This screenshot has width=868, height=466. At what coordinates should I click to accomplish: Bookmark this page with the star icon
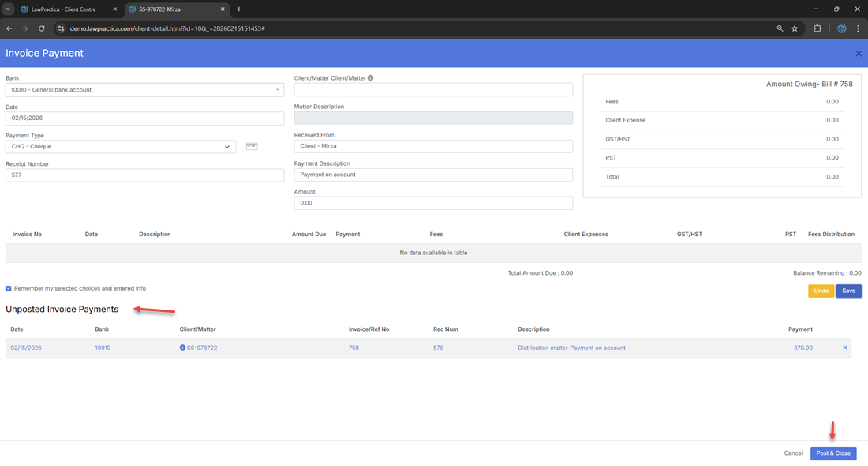click(x=795, y=28)
